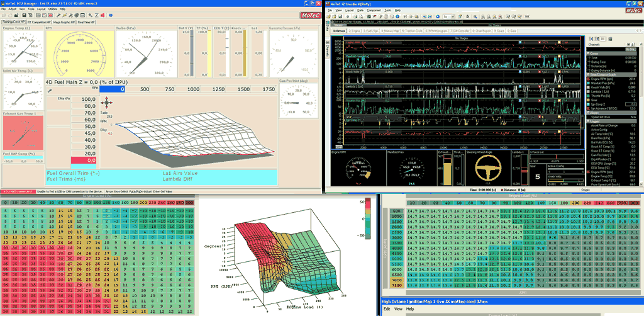Screen dimensions: 644x316
Task: Open the Data menu in i2 window
Action: [360, 10]
